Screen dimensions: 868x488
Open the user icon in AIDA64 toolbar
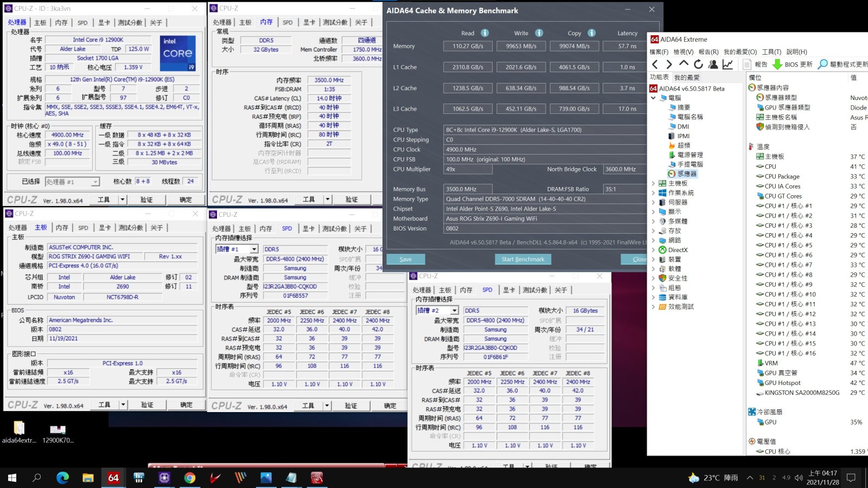click(713, 65)
